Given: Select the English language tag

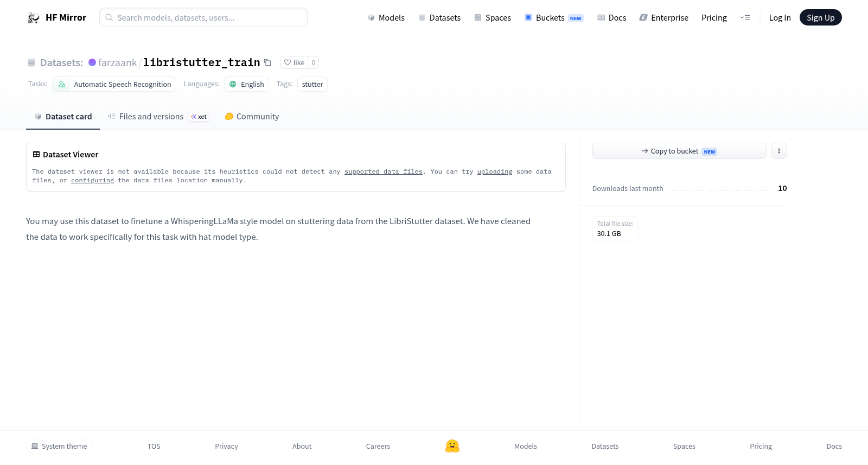Looking at the screenshot, I should pyautogui.click(x=246, y=84).
